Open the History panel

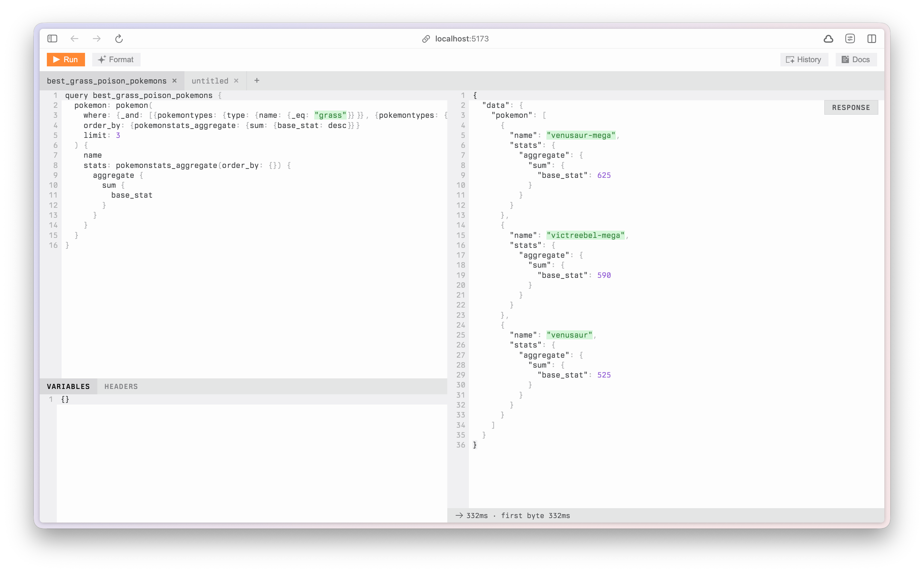pos(804,59)
